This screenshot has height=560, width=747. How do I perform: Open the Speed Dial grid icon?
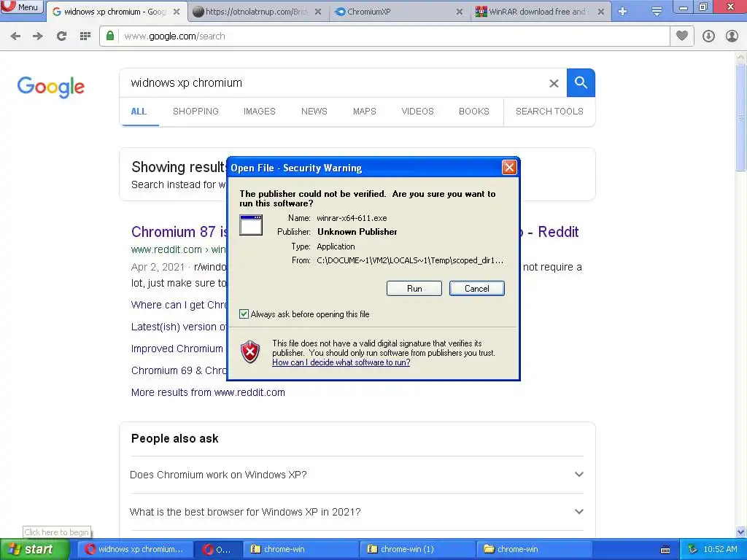85,36
